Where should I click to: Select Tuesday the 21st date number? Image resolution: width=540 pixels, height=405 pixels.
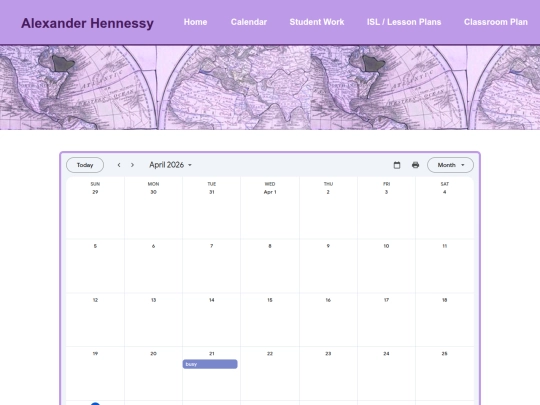212,353
